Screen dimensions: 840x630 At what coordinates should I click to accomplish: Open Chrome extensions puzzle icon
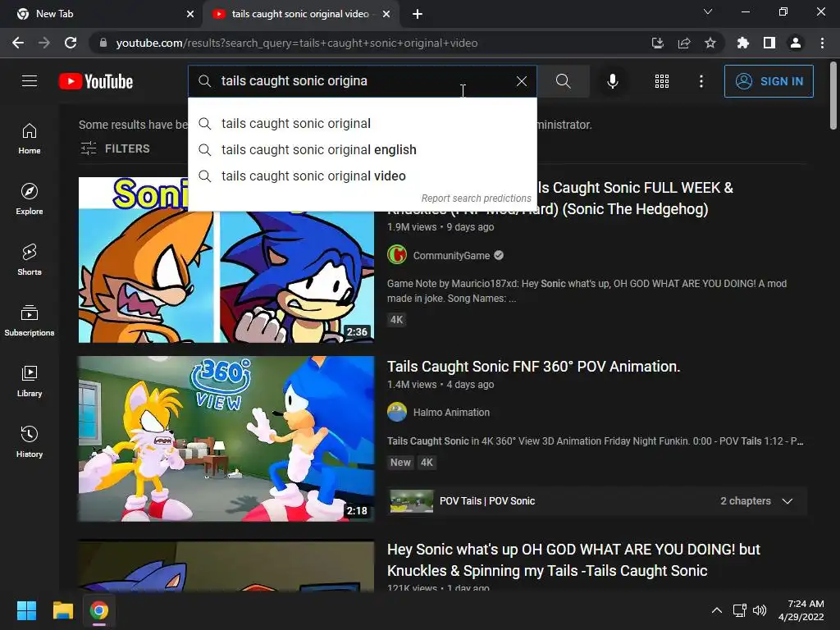[743, 43]
